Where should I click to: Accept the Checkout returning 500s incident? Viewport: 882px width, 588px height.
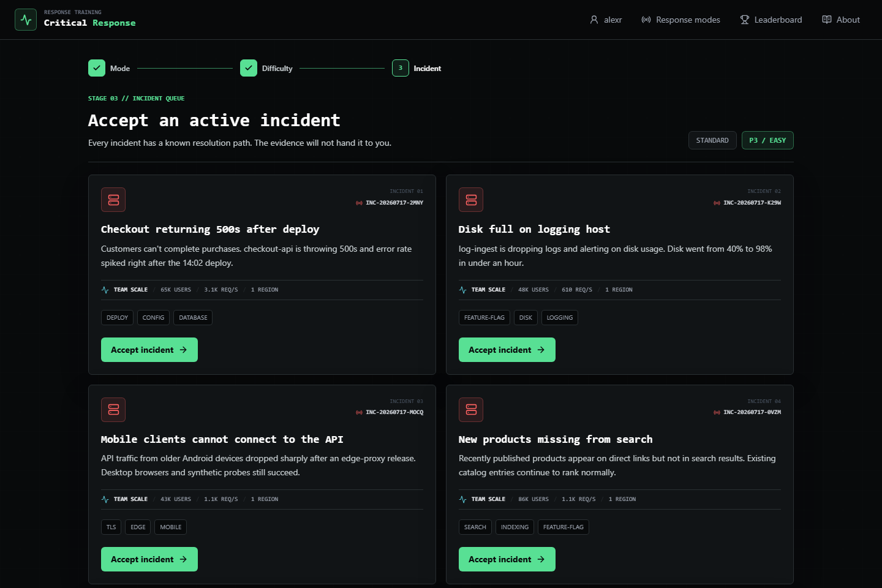click(x=149, y=350)
